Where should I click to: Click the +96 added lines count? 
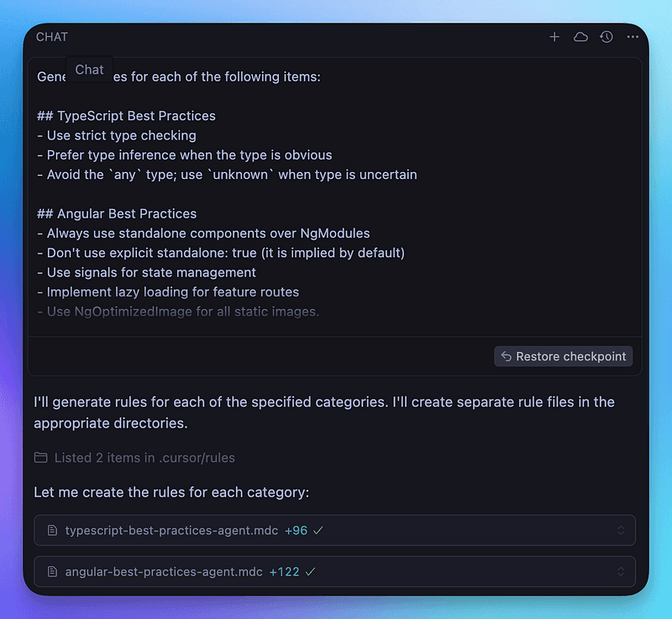(x=296, y=531)
